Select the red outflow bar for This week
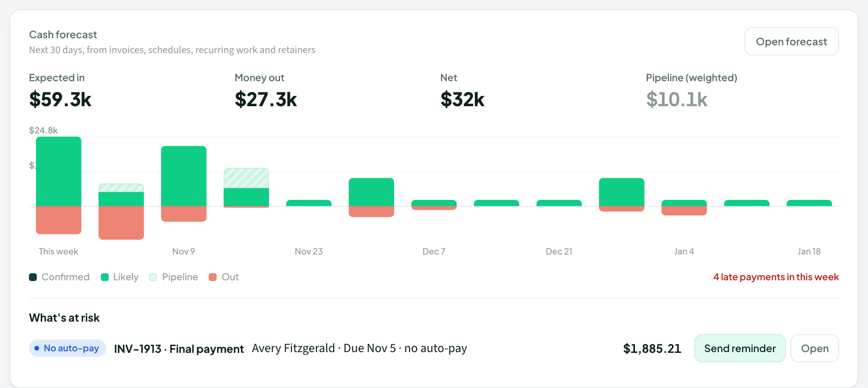Image resolution: width=868 pixels, height=388 pixels. click(59, 220)
